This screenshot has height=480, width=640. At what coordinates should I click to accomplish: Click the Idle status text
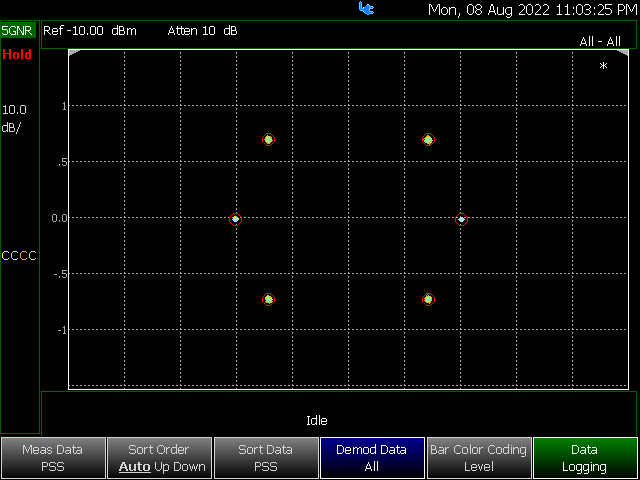317,420
